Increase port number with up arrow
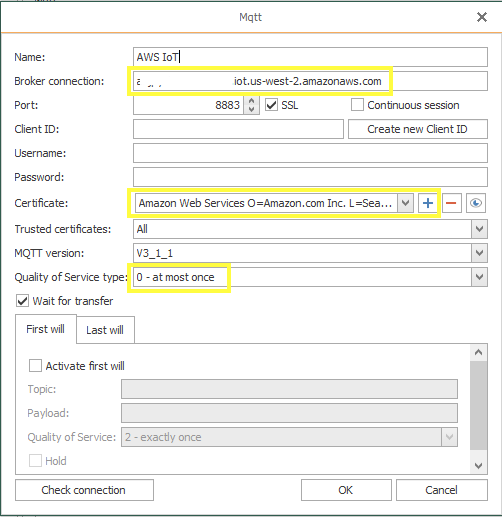The image size is (502, 517). point(252,101)
